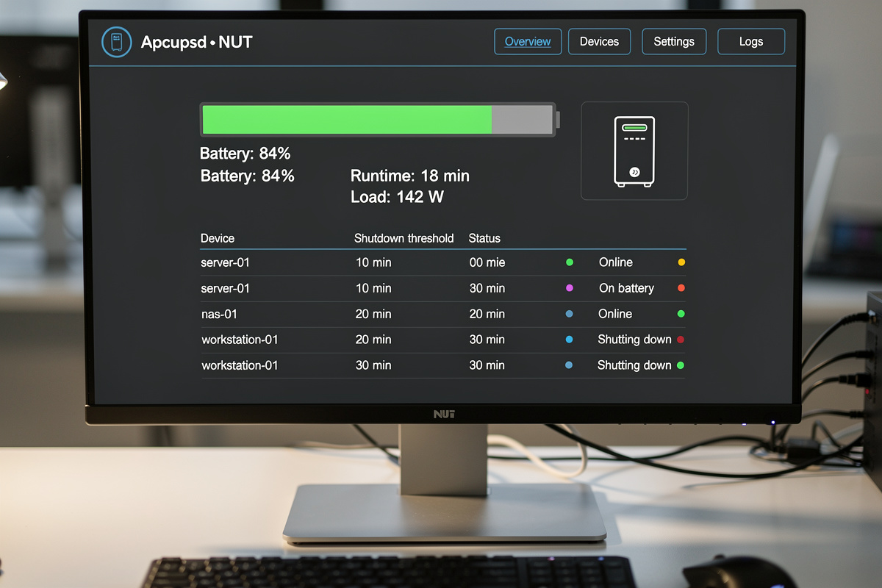The width and height of the screenshot is (882, 588).
Task: Select workstation-01 with 20 min shutdown threshold
Action: point(240,340)
